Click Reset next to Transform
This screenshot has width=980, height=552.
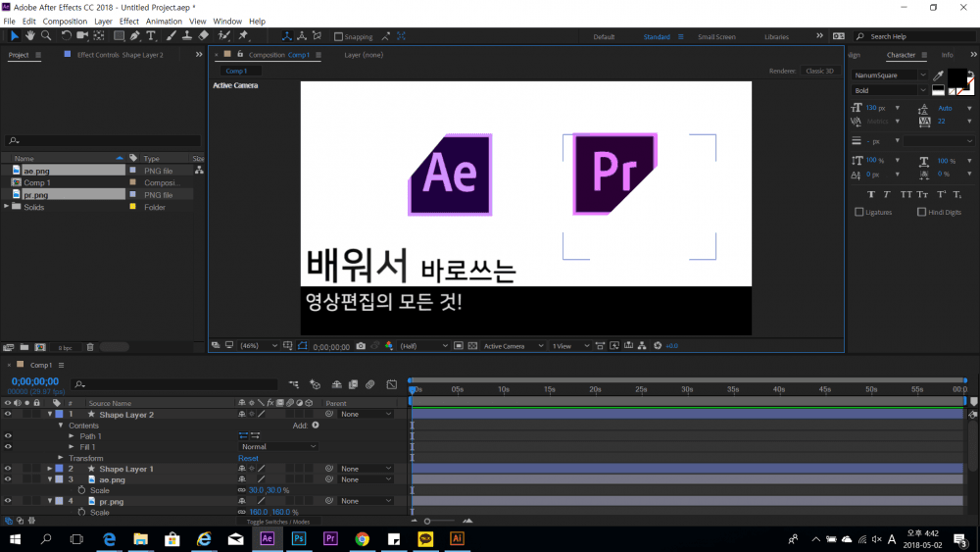[x=248, y=458]
